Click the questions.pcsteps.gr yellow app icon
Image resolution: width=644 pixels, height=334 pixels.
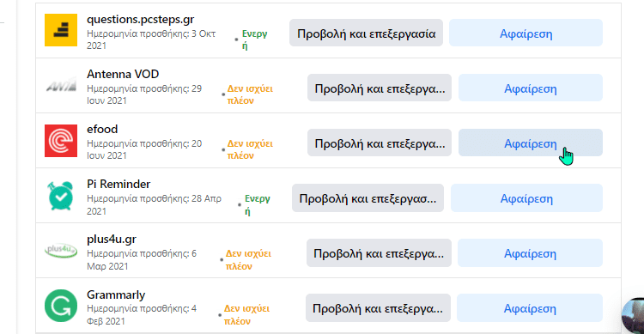click(61, 30)
